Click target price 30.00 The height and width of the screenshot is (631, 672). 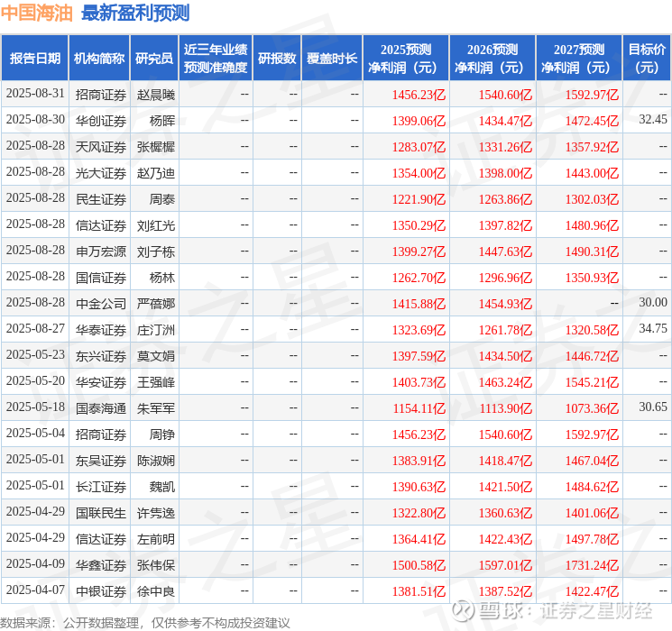pos(653,303)
